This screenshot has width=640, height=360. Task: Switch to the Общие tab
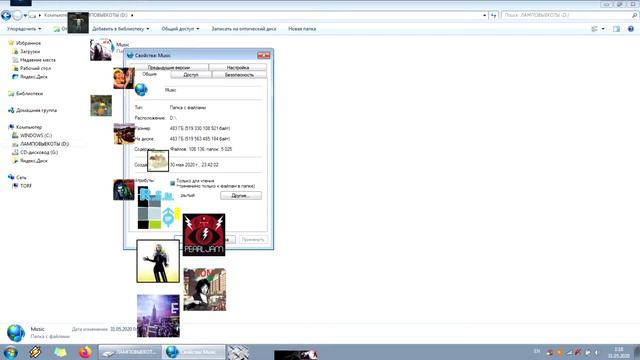[149, 74]
